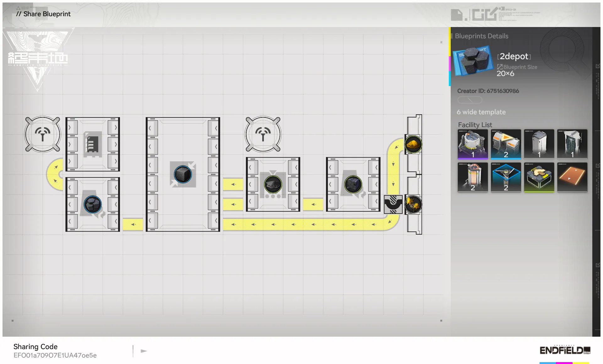Click the green-highlighted splitter box facility tile
The image size is (603, 364).
click(x=539, y=177)
